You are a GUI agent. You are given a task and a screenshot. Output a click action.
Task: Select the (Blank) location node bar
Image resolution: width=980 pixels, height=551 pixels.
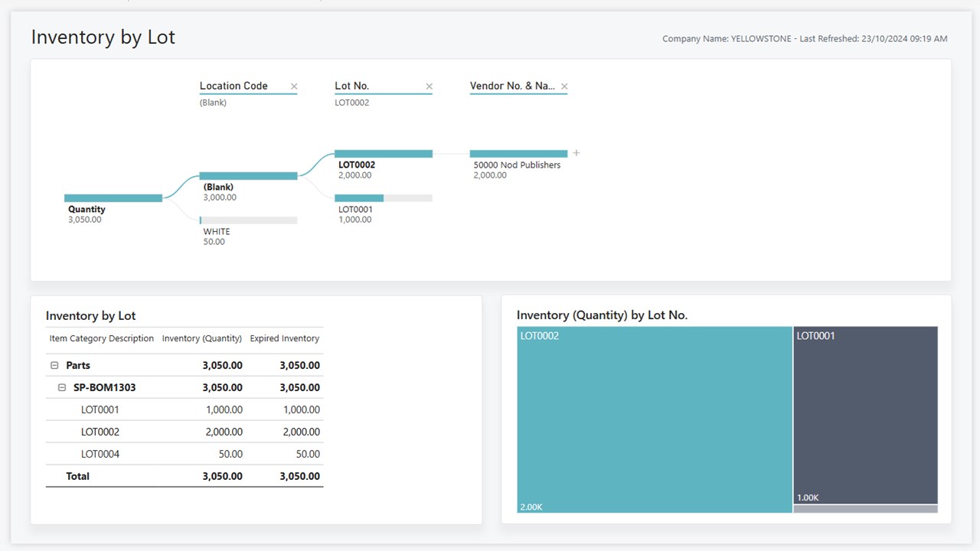248,176
